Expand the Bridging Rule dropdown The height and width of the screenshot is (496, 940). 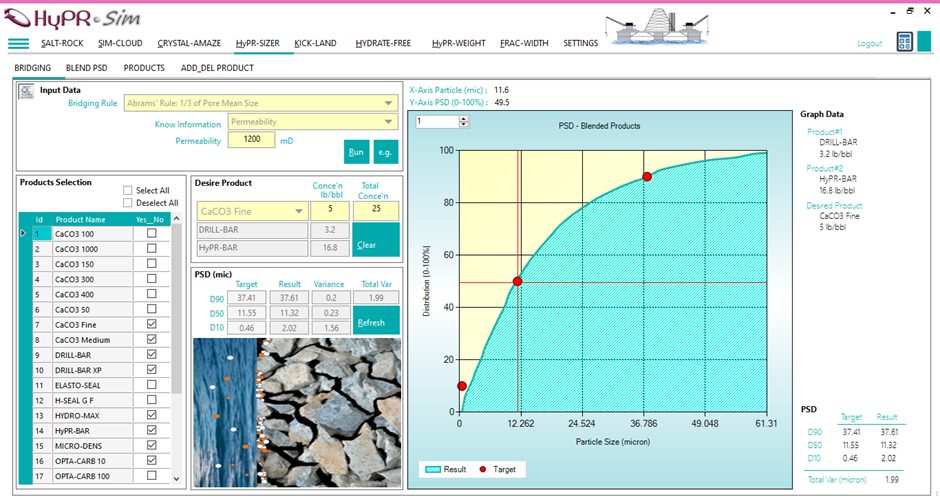[x=388, y=103]
